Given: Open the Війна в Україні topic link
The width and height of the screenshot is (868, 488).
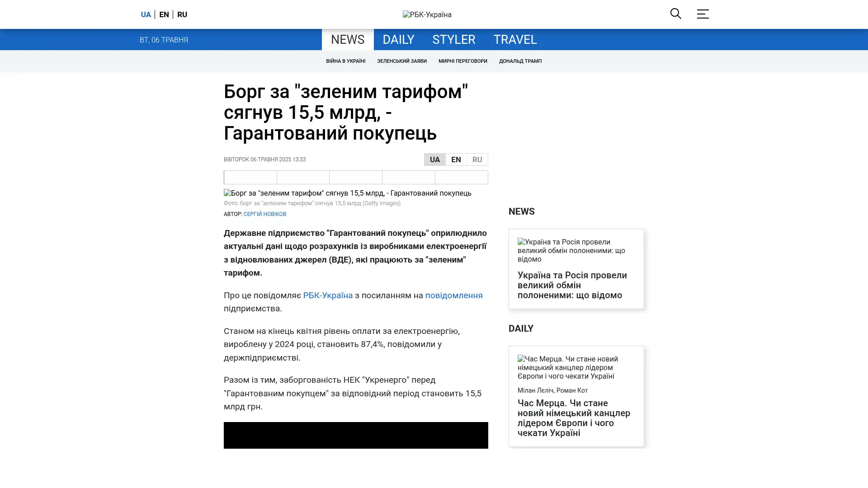Looking at the screenshot, I should [x=345, y=61].
